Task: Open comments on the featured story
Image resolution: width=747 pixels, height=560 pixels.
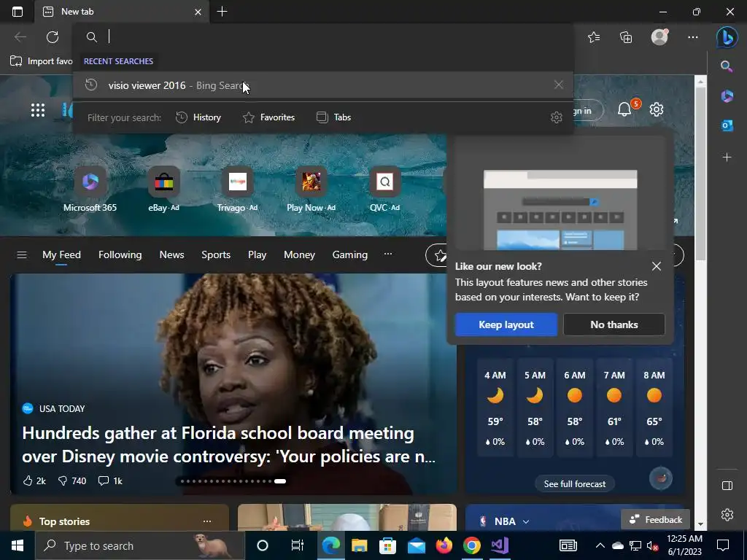Action: 110,481
